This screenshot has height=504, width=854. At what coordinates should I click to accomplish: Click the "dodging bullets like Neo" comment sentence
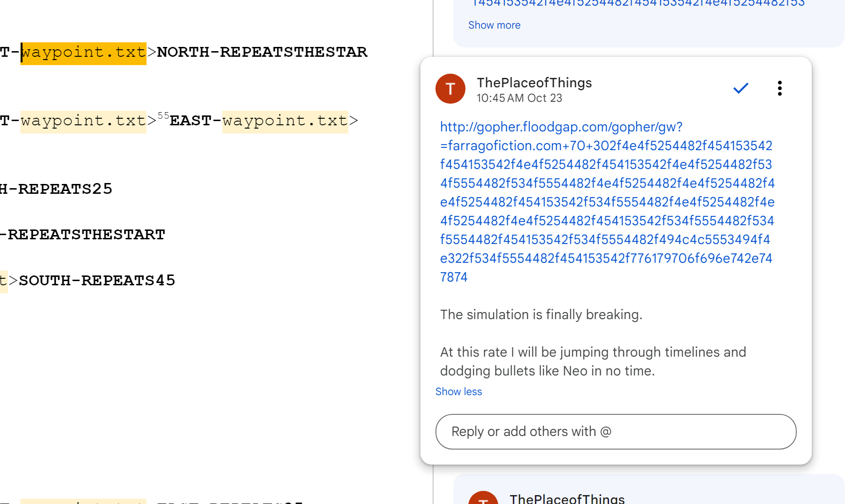pos(547,371)
